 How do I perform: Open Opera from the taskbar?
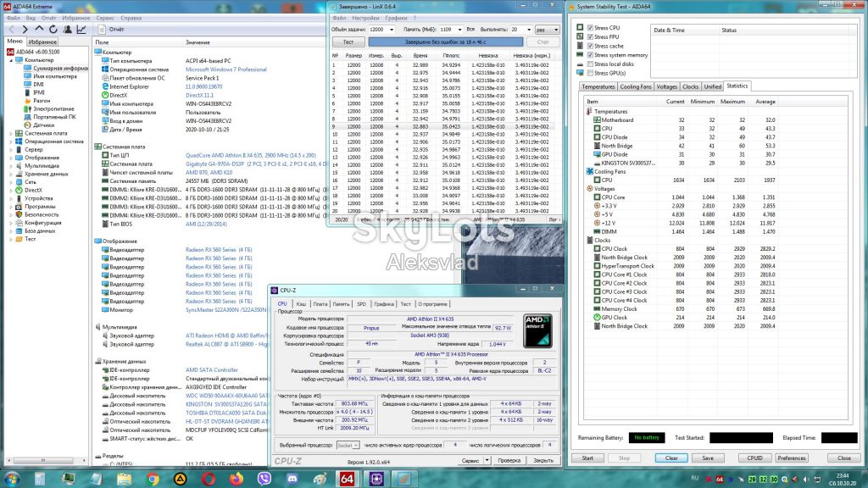point(209,480)
